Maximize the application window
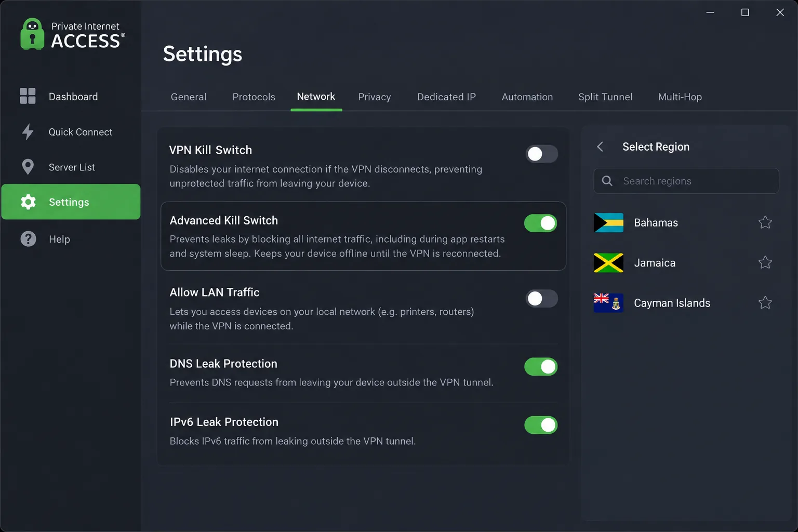Viewport: 798px width, 532px height. tap(745, 12)
